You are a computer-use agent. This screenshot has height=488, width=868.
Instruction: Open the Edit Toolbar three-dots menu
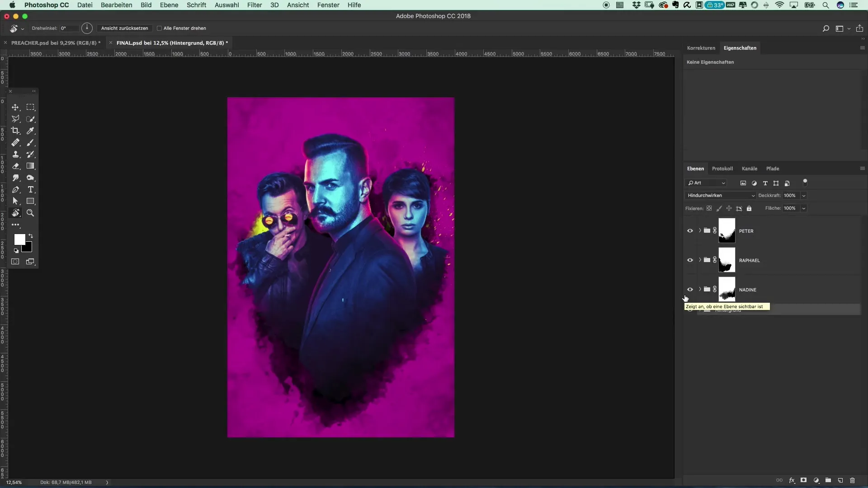coord(15,225)
